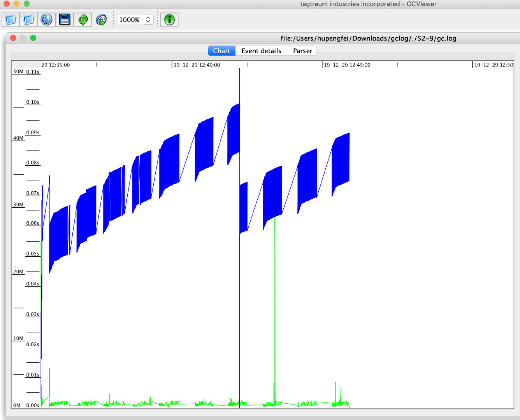
Task: Select the Parser tab
Action: point(302,51)
